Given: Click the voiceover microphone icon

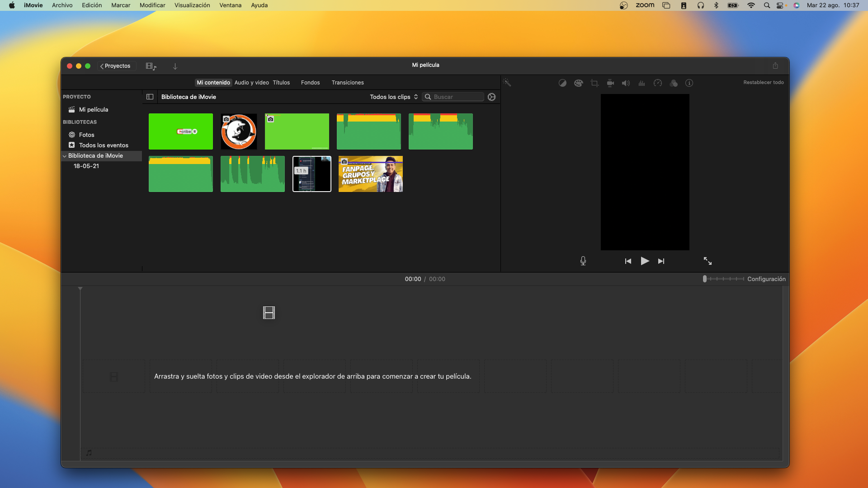Looking at the screenshot, I should pos(583,261).
